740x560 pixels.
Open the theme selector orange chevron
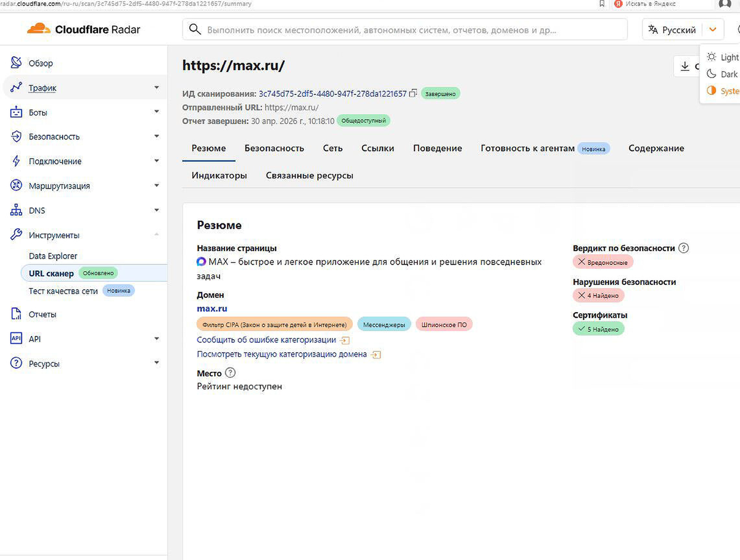pyautogui.click(x=713, y=30)
